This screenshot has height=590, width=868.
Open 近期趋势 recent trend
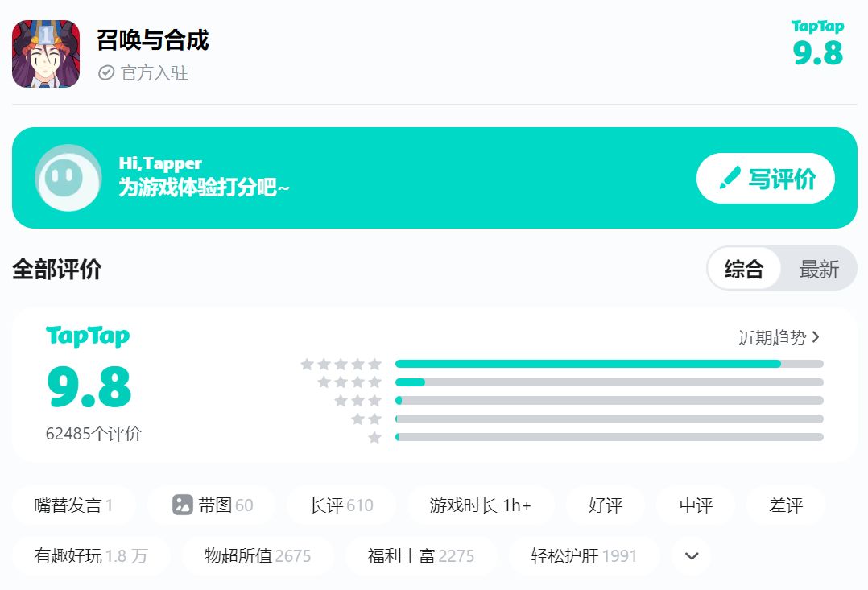click(779, 337)
